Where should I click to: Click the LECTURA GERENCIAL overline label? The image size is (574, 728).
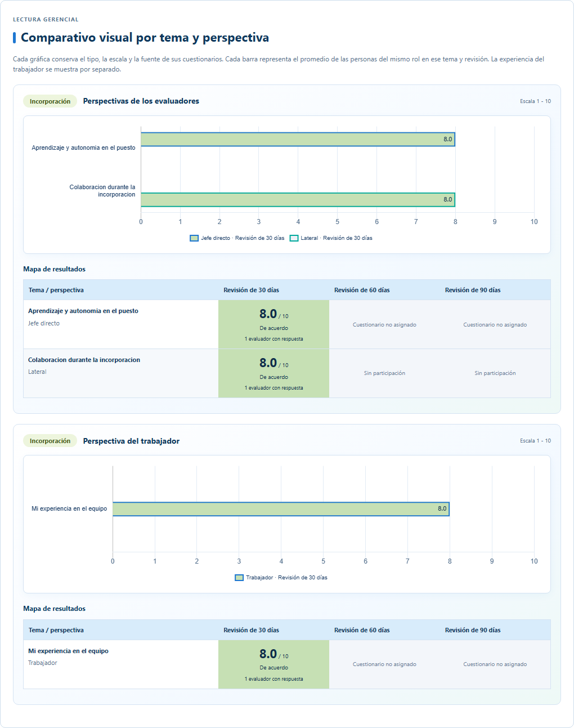click(x=46, y=20)
